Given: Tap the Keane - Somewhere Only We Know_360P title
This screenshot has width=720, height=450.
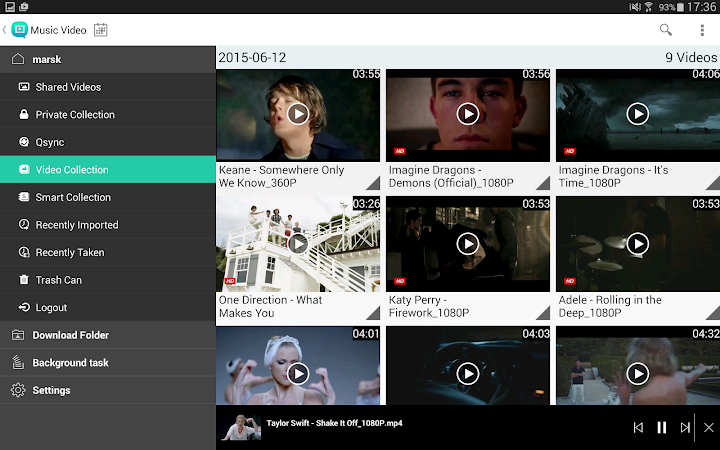Looking at the screenshot, I should (x=281, y=176).
